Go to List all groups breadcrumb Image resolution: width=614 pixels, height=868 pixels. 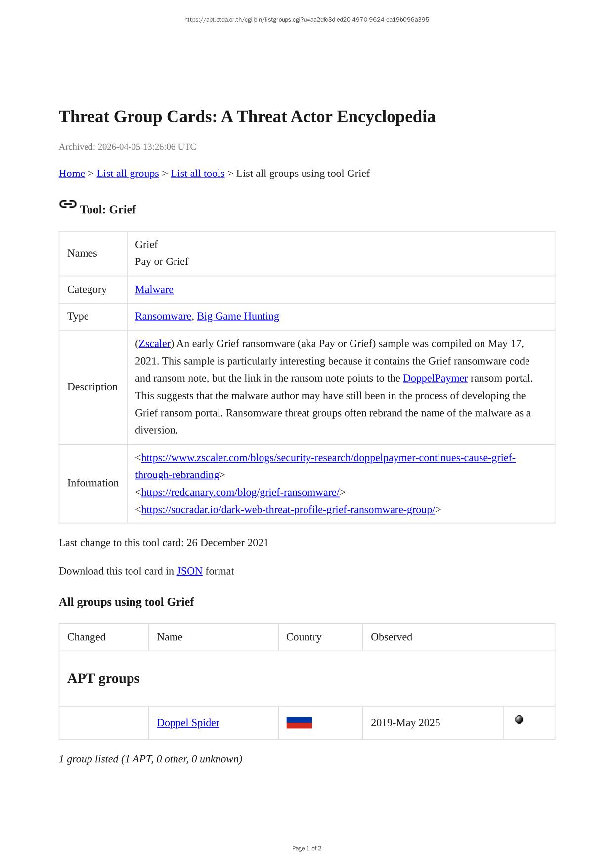128,174
